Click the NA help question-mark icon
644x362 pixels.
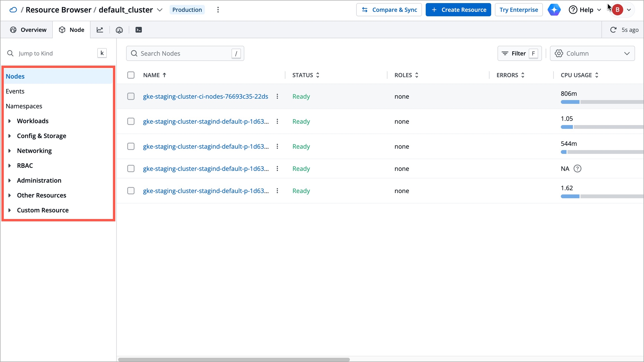click(577, 169)
